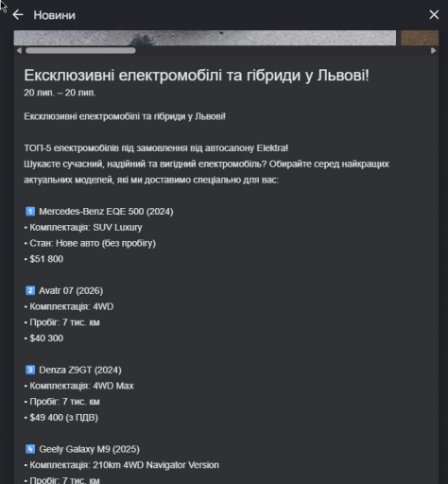The width and height of the screenshot is (448, 484).
Task: Click the ТОП-5 електромобілів paragraph line
Action: [x=156, y=148]
